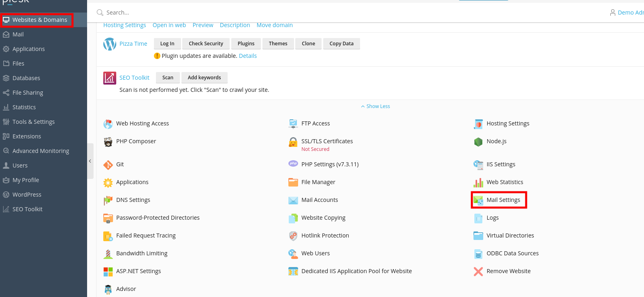Open the Mail Settings link
Screen dimensions: 644x297
coord(503,200)
